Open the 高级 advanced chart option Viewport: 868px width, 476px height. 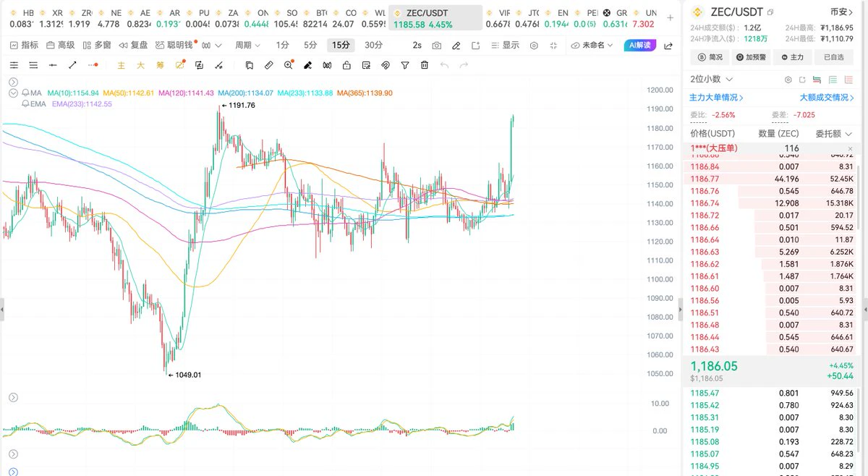coord(60,45)
